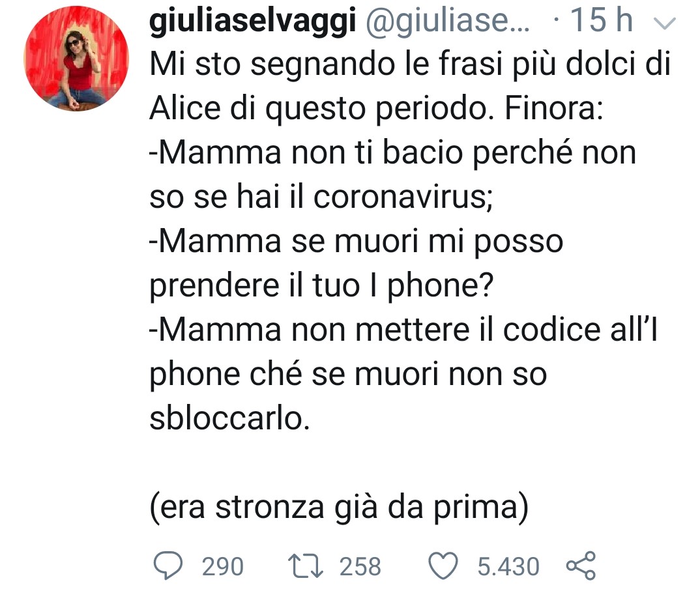
Task: Open giuliaselvaggi's profile picture
Action: click(x=76, y=59)
